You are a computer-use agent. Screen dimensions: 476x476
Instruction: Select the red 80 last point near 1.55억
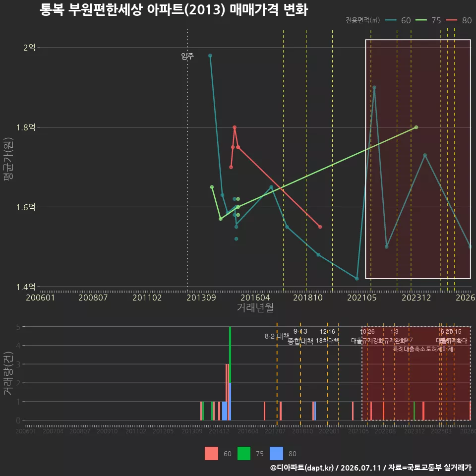pos(320,227)
